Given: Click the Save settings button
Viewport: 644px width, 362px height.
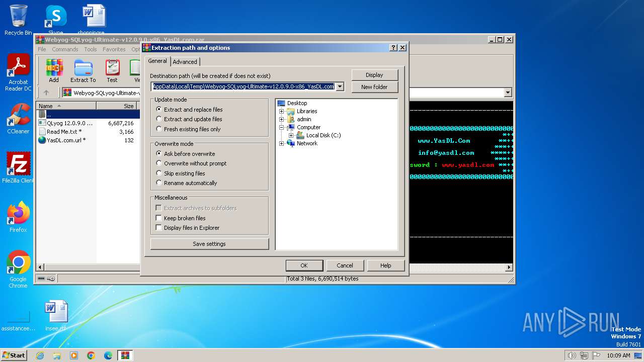Looking at the screenshot, I should pos(209,244).
